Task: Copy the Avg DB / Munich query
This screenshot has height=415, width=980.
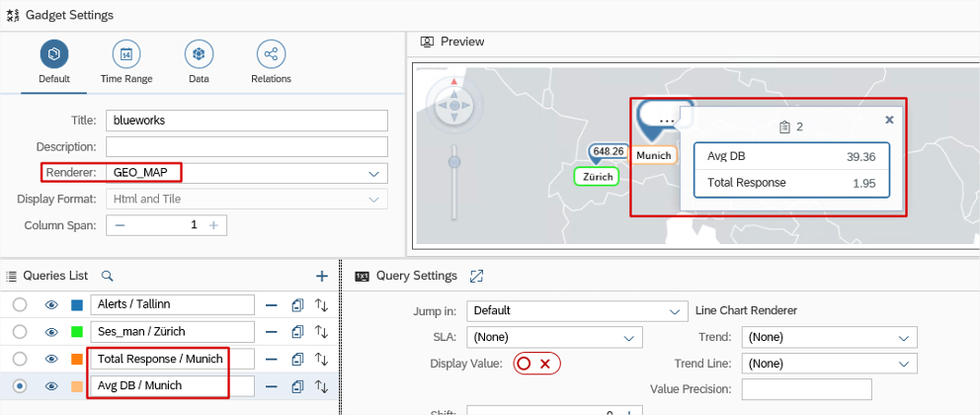Action: pyautogui.click(x=296, y=386)
